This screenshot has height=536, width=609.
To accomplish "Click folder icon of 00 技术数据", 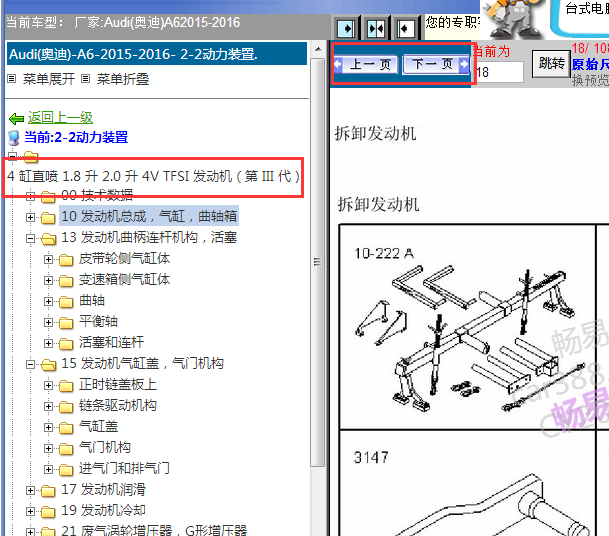I will [48, 197].
